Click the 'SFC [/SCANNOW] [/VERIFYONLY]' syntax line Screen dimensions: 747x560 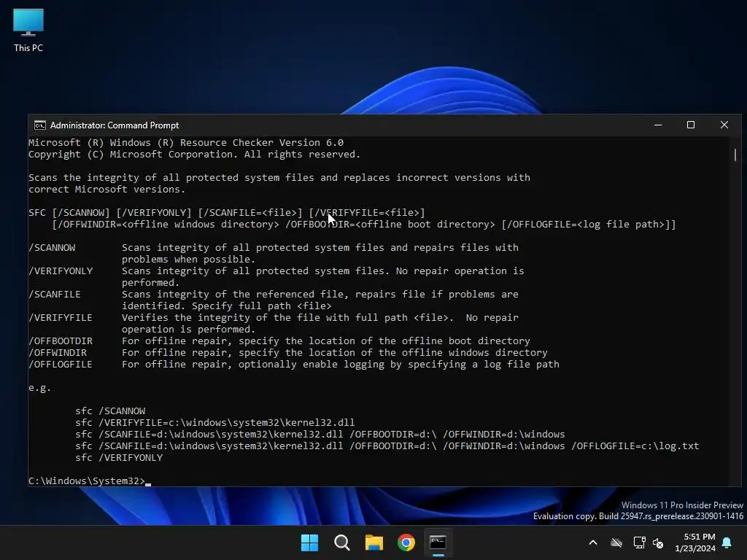pyautogui.click(x=227, y=212)
